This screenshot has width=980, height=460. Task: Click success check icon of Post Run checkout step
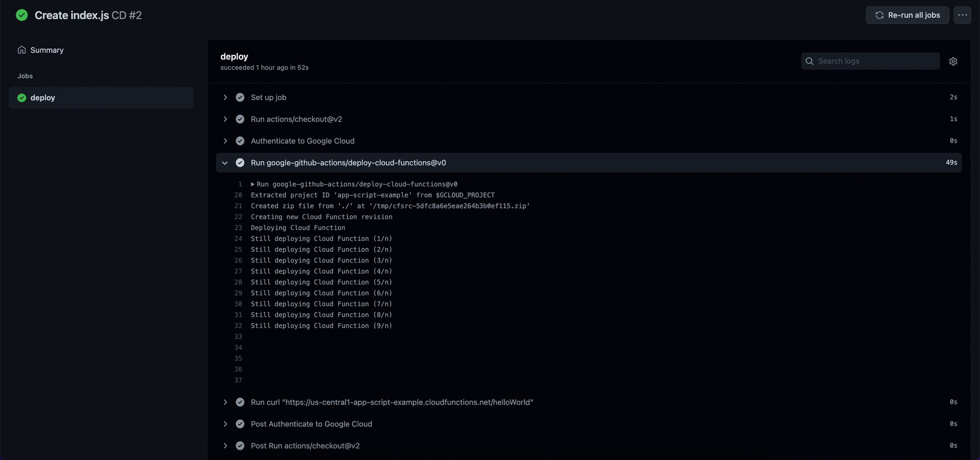240,446
